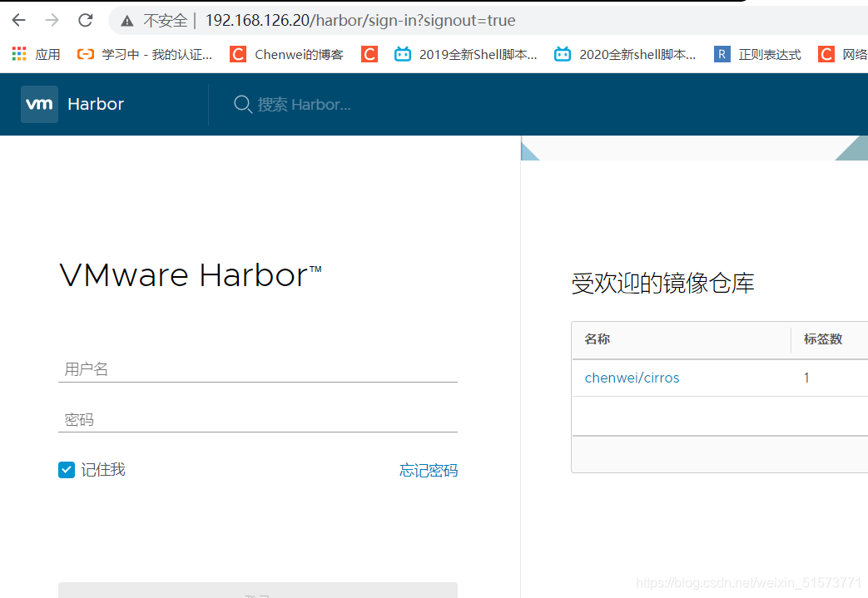Sort by 名称 column header
This screenshot has height=598, width=868.
(x=598, y=339)
